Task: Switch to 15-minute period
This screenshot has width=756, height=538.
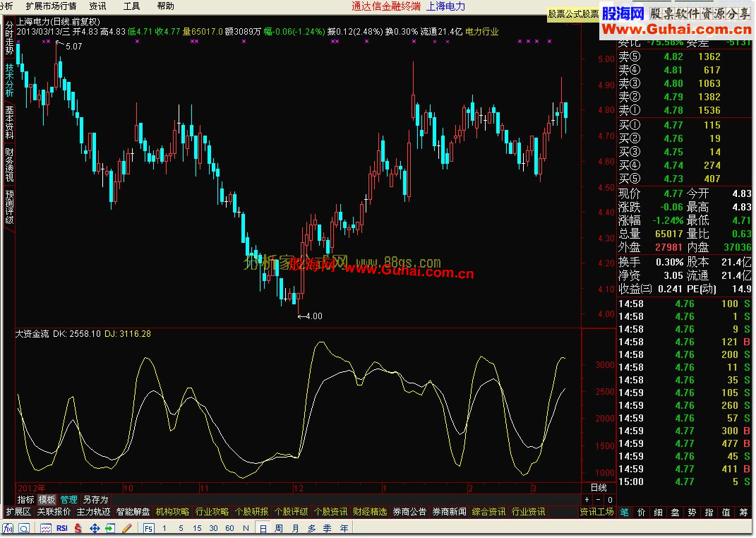Action: 197,528
